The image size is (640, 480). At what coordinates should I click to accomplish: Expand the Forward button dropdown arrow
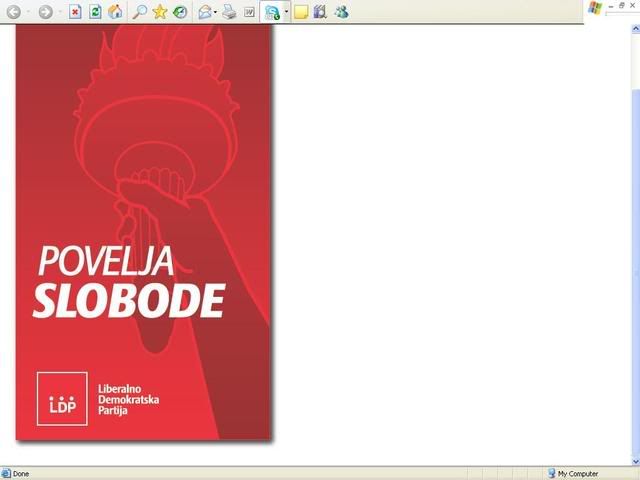click(x=60, y=12)
